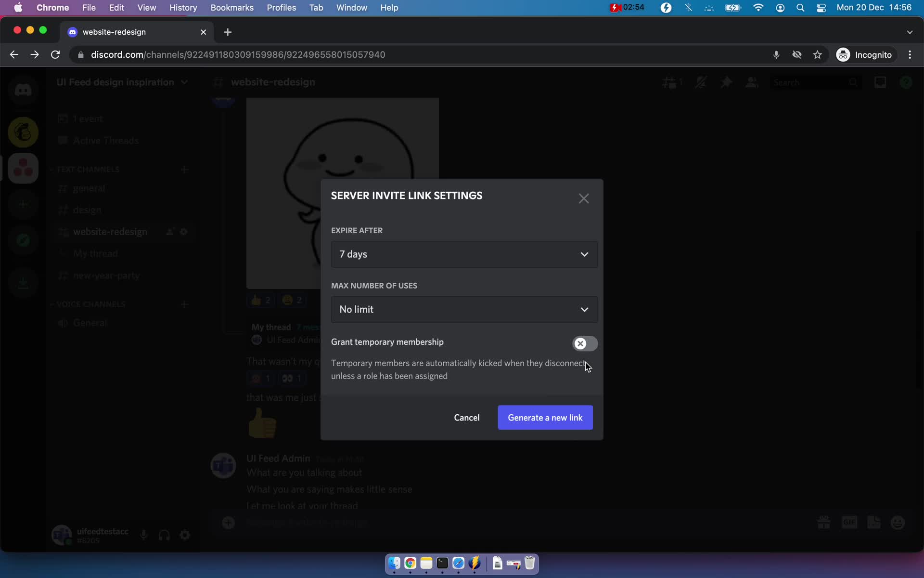Expand the Max Number of Uses dropdown

pos(463,309)
